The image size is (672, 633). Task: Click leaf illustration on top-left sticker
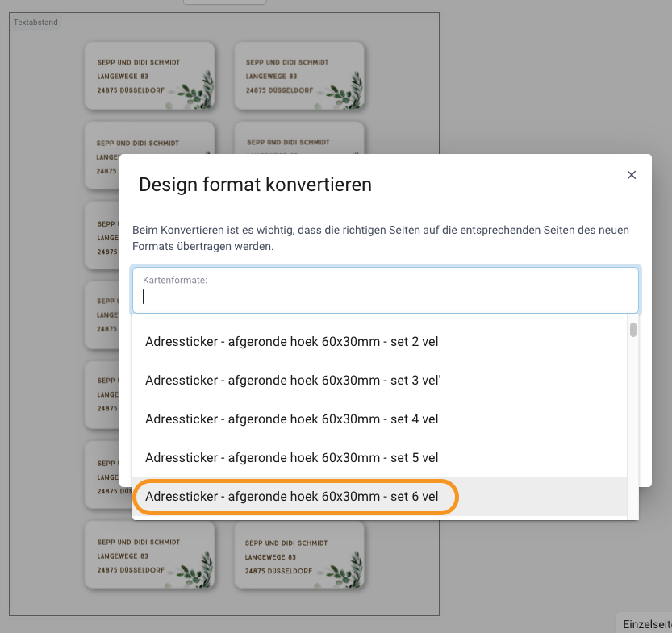click(x=196, y=91)
